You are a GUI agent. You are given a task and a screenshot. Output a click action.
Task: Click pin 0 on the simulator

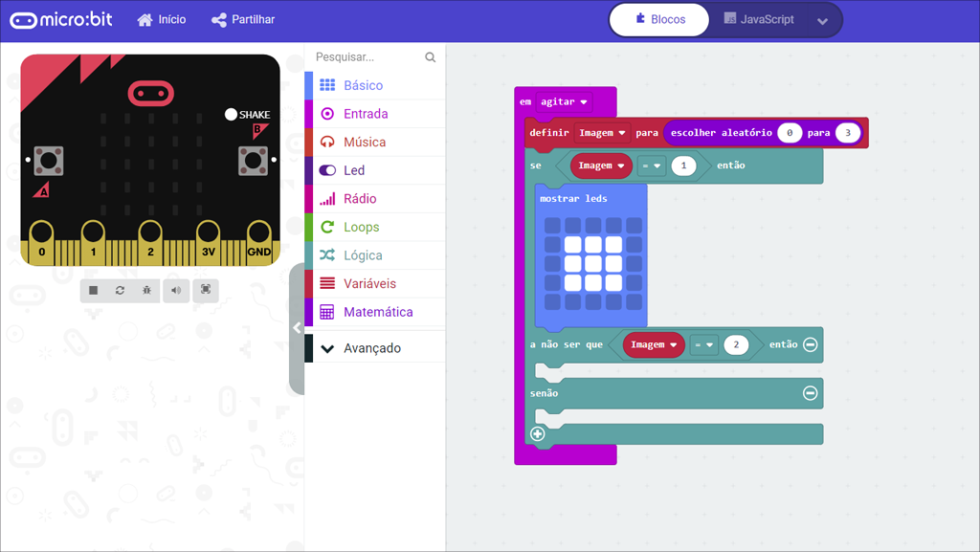point(41,242)
